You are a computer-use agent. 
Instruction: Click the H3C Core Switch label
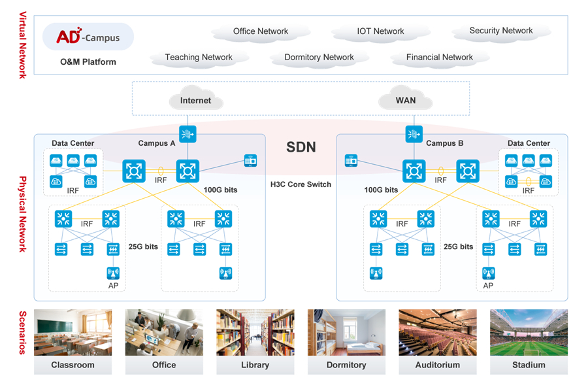pyautogui.click(x=301, y=184)
